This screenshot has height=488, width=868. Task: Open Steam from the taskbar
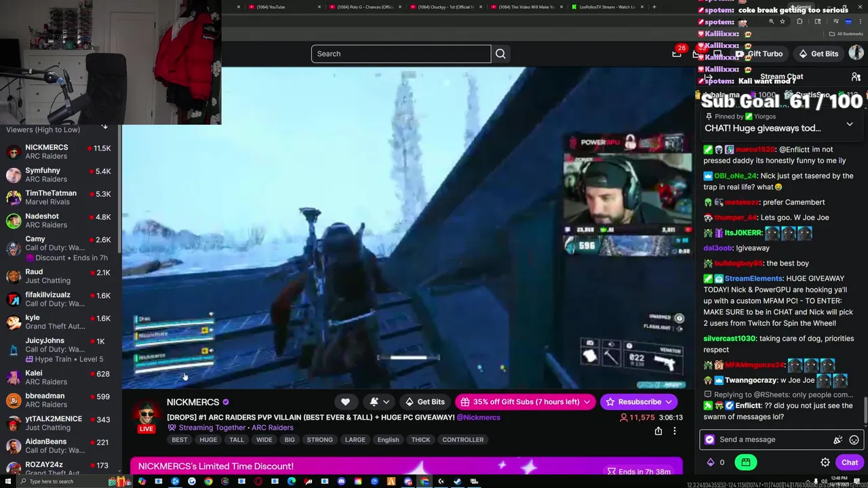(x=457, y=481)
